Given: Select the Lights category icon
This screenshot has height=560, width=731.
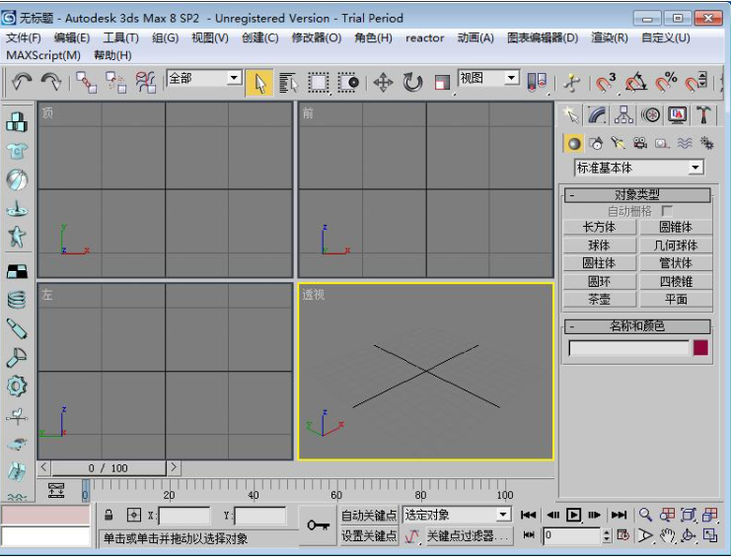Looking at the screenshot, I should (x=618, y=144).
